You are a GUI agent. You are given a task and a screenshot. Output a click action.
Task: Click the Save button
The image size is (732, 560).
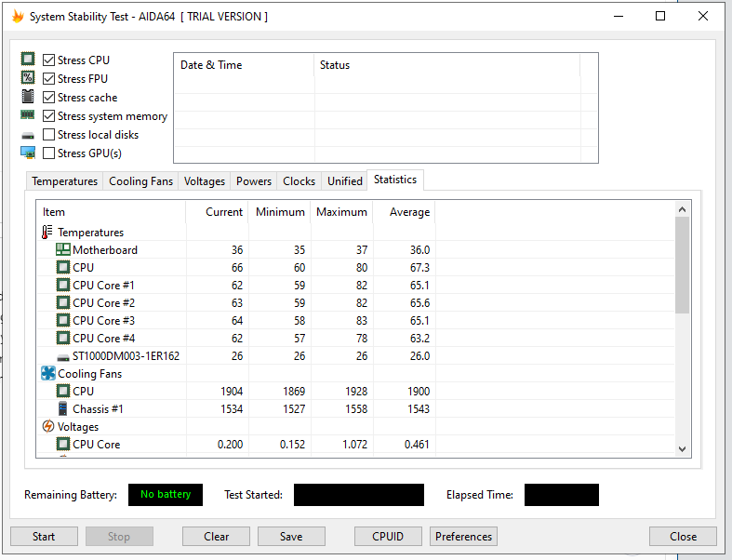click(291, 536)
